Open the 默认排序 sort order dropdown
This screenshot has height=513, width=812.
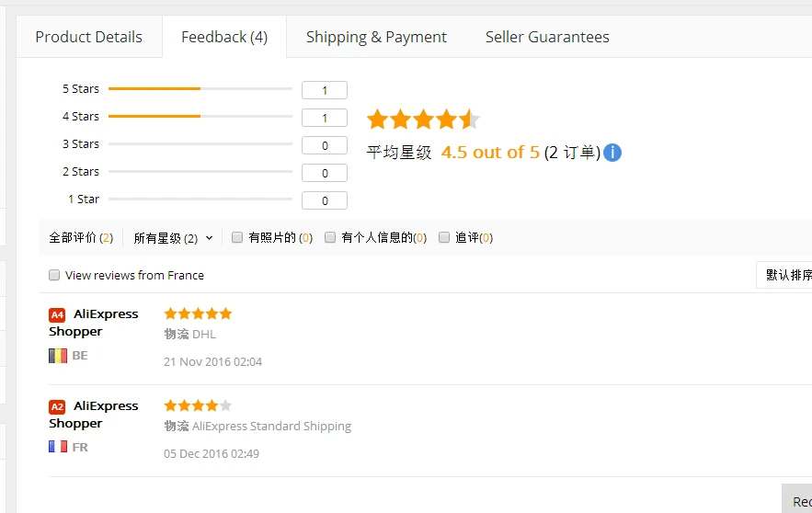pos(784,275)
